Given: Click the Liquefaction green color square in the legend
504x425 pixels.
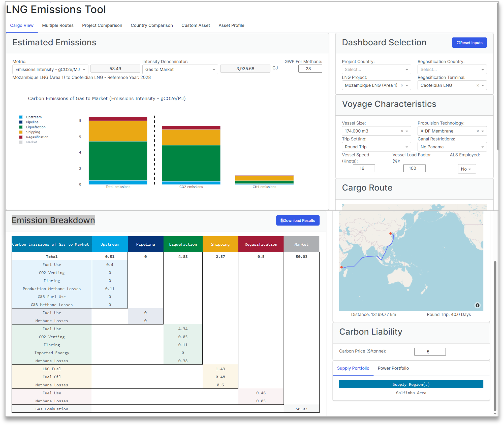Looking at the screenshot, I should click(x=21, y=127).
